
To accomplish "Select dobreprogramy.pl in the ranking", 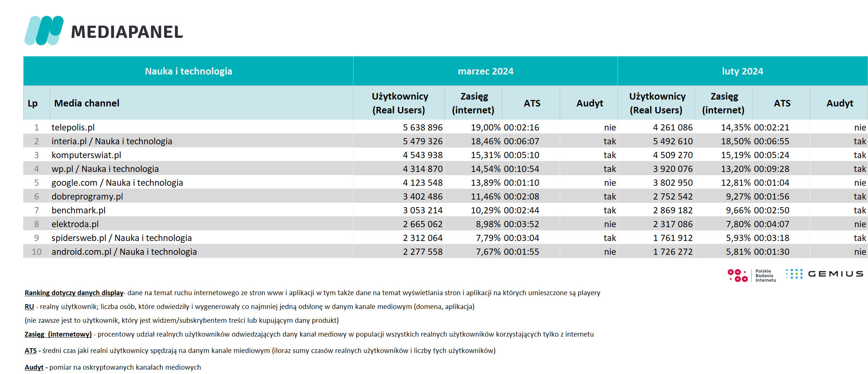I will pos(87,197).
